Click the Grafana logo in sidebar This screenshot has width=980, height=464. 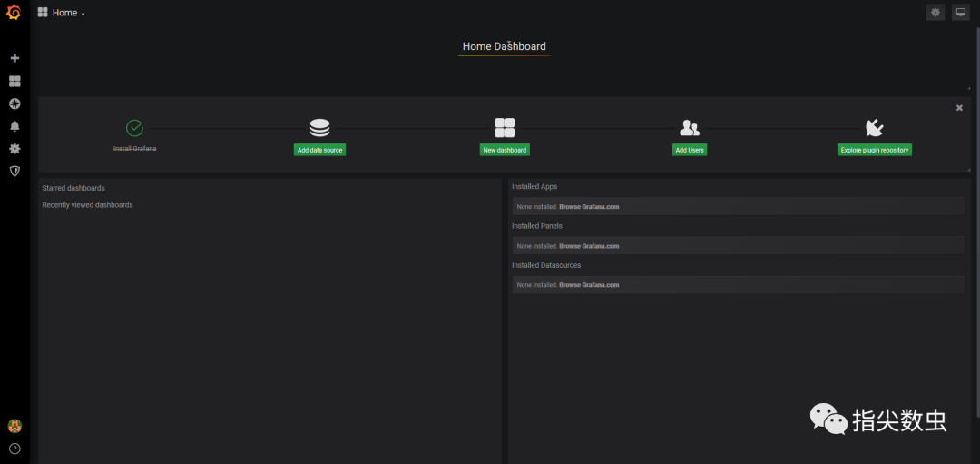(x=14, y=13)
